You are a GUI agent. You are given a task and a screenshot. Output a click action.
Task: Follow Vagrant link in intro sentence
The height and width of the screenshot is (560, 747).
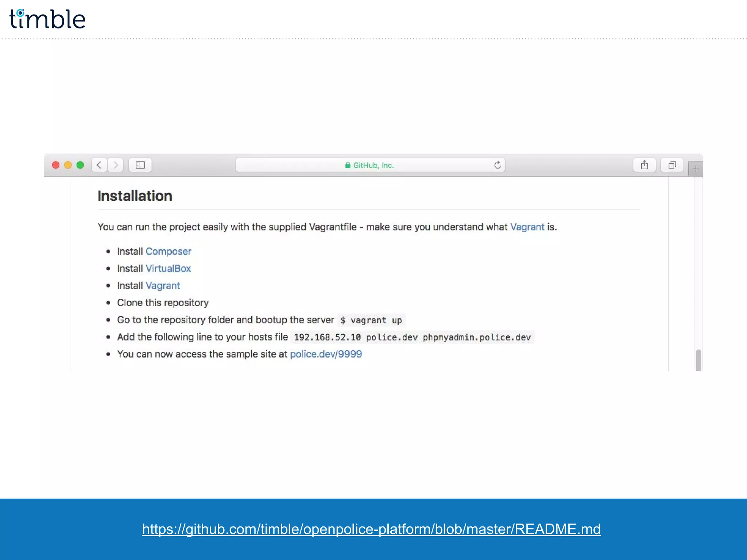527,227
